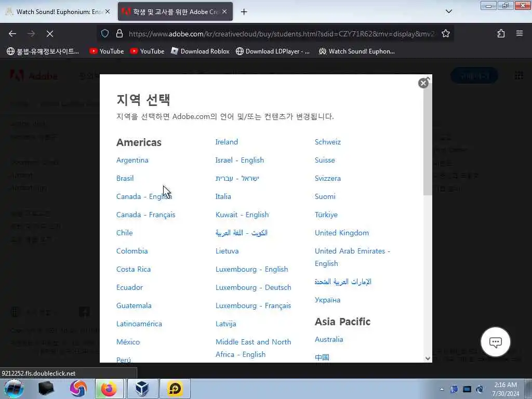Open first YouTube bookmark

coord(107,51)
